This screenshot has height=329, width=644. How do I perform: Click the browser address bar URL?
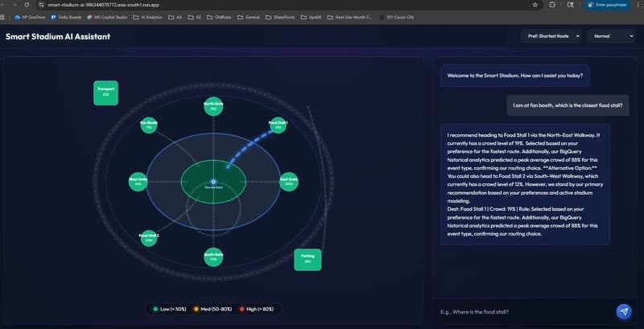[103, 5]
